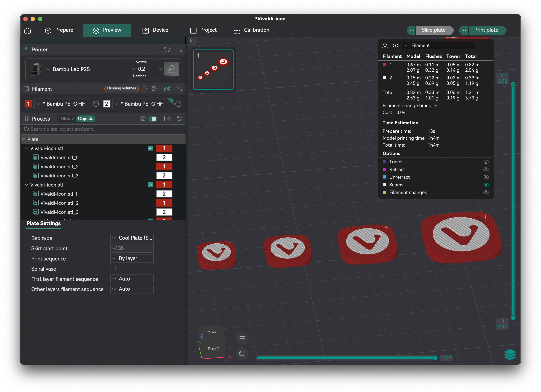Open the G-code code view icon
The width and height of the screenshot is (541, 392).
(395, 45)
